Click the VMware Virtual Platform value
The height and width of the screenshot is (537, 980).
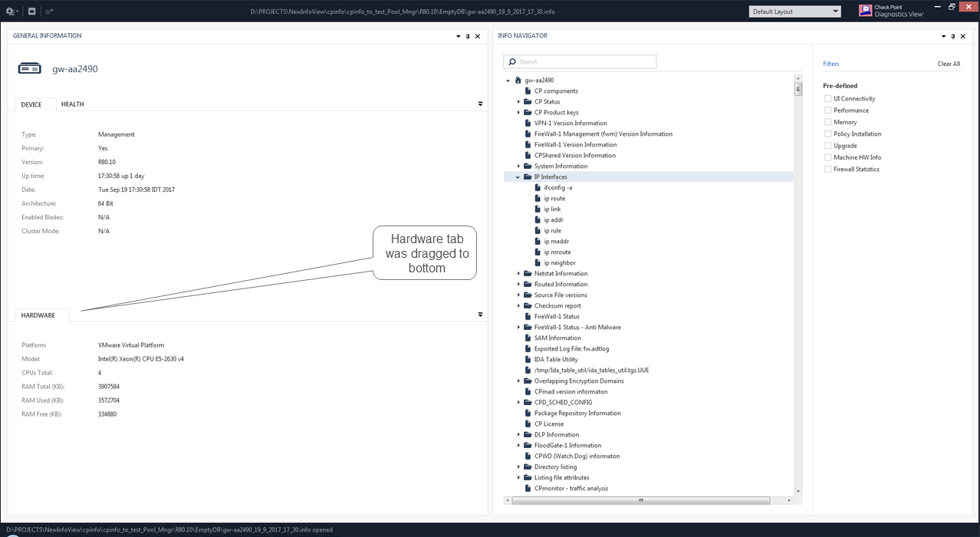(x=131, y=345)
